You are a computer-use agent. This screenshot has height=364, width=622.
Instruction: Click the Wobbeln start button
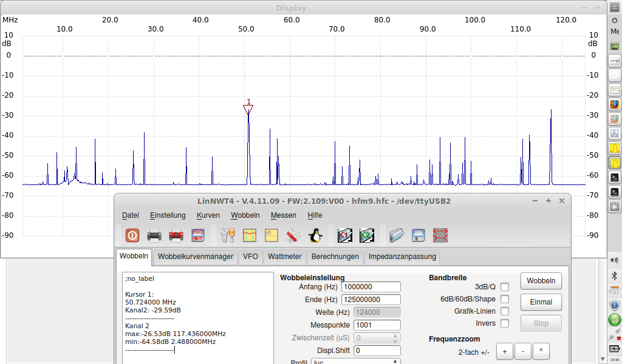pyautogui.click(x=541, y=281)
